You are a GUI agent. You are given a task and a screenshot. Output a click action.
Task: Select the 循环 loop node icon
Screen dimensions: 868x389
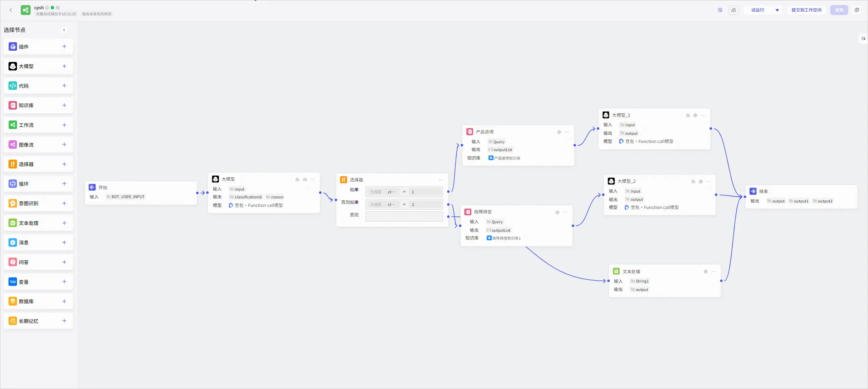[13, 184]
